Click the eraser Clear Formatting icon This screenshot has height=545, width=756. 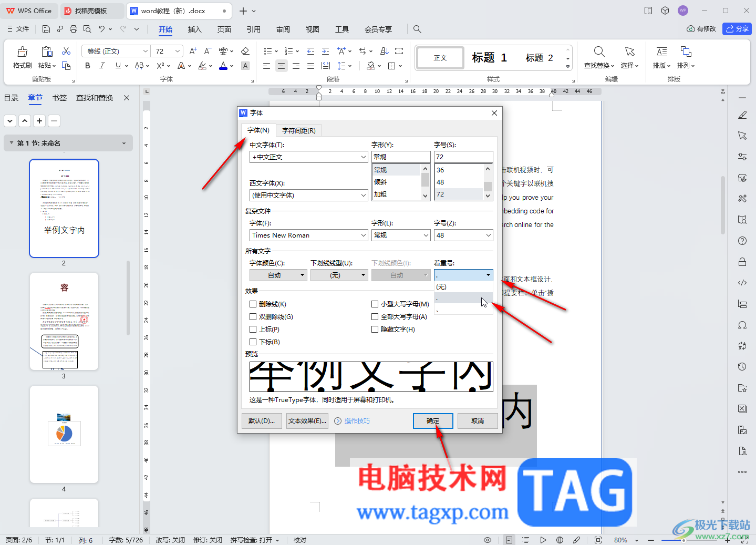(245, 51)
